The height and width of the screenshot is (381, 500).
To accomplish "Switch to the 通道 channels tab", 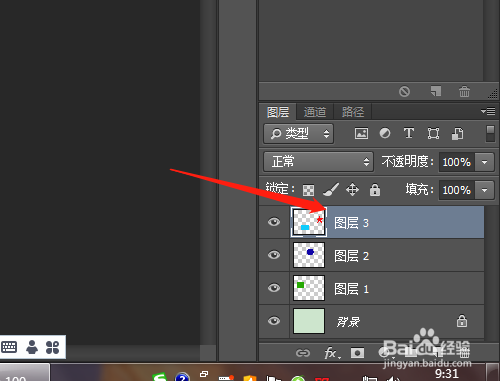I will [315, 112].
